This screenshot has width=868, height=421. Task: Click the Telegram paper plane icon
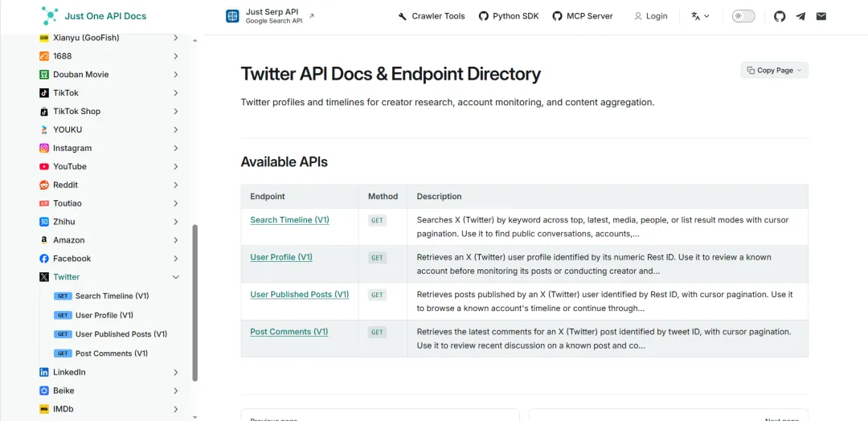pos(800,16)
